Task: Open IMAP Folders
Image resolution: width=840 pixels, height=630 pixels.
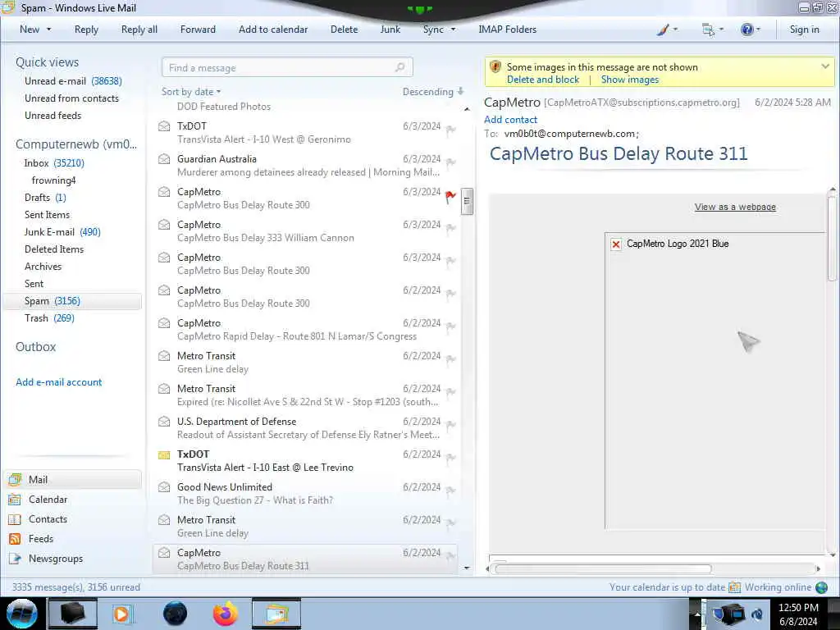Action: (x=507, y=30)
